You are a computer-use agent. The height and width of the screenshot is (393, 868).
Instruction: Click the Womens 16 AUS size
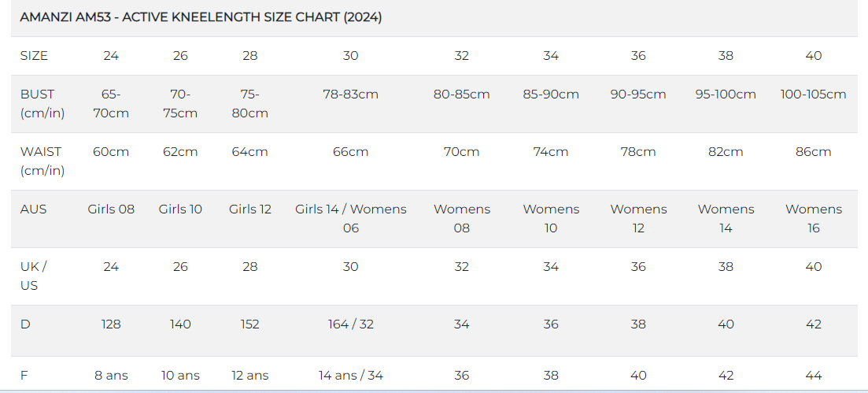[x=813, y=219]
